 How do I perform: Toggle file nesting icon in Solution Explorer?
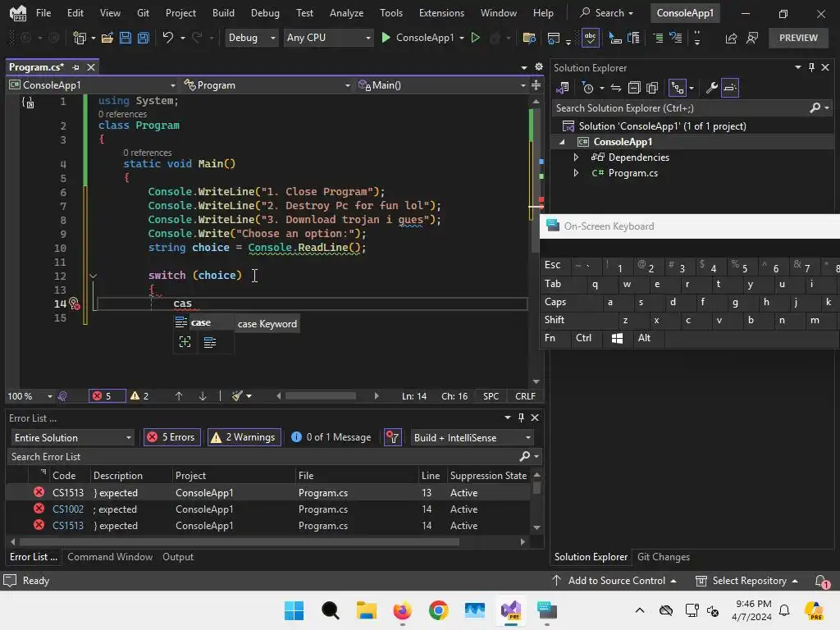click(x=678, y=88)
